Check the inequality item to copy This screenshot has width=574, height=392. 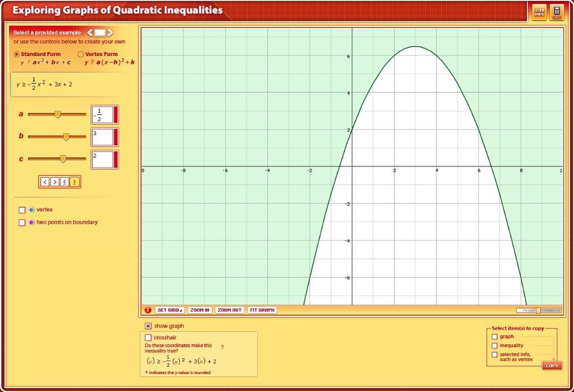tap(494, 345)
